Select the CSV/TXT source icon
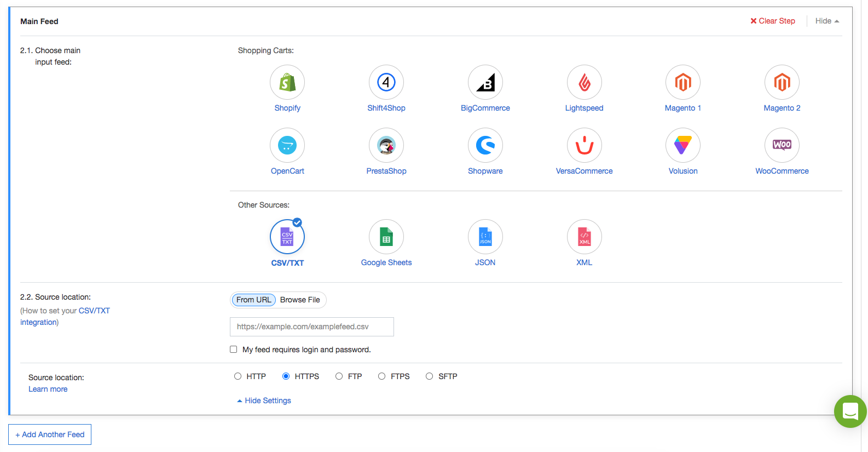868x452 pixels. click(287, 237)
